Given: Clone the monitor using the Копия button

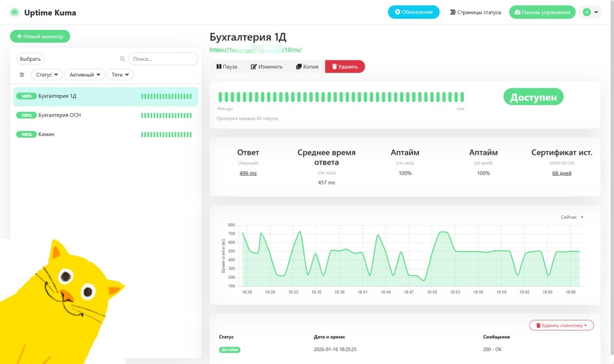Looking at the screenshot, I should click(x=307, y=66).
